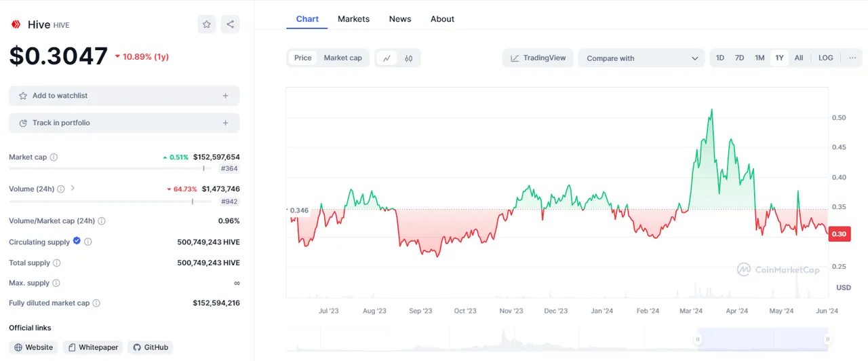Open the Whitepaper link
Image resolution: width=868 pixels, height=361 pixels.
(92, 347)
